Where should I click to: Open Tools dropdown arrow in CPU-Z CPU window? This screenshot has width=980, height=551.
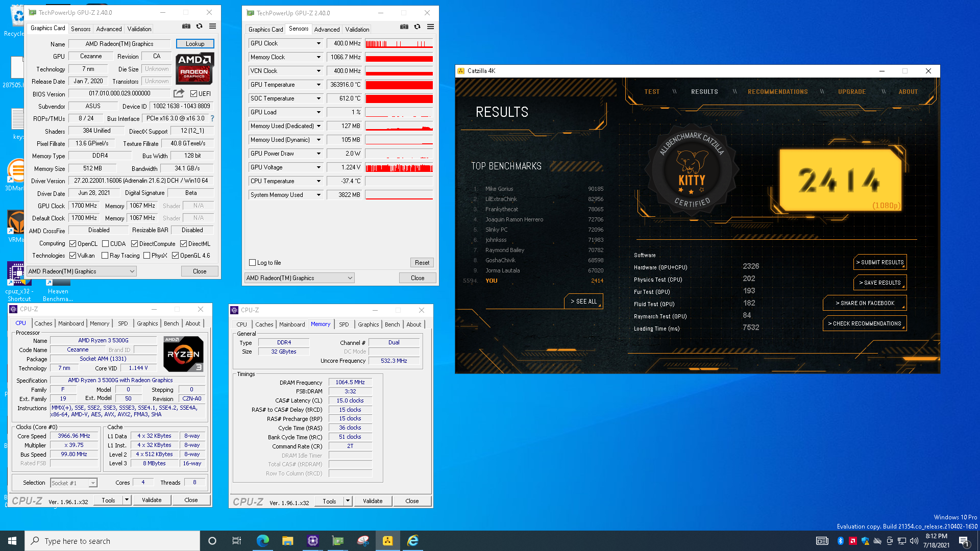tap(127, 500)
